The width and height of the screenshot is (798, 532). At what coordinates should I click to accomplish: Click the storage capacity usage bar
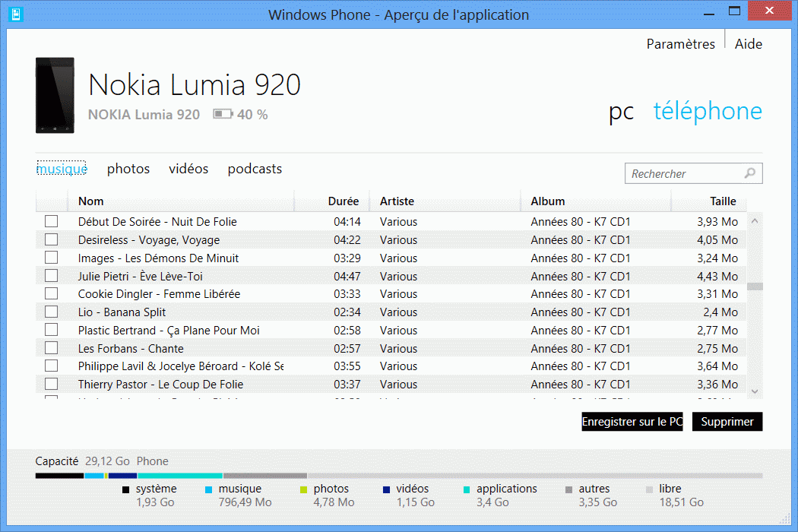(399, 476)
